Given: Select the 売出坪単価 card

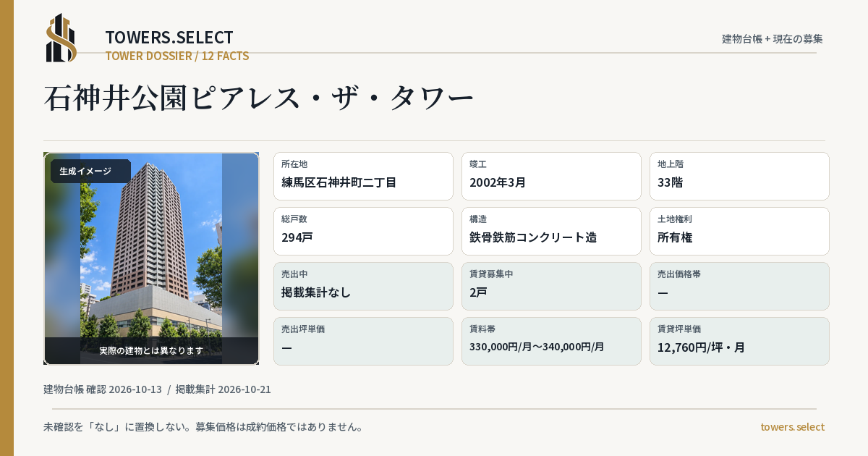Looking at the screenshot, I should [363, 341].
